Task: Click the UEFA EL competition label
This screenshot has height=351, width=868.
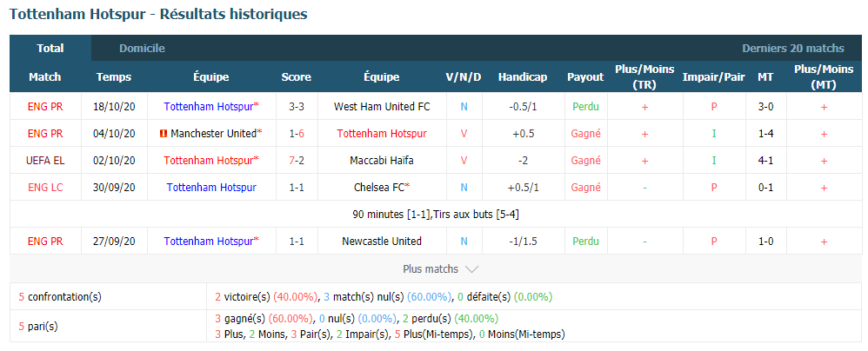Action: pyautogui.click(x=45, y=161)
